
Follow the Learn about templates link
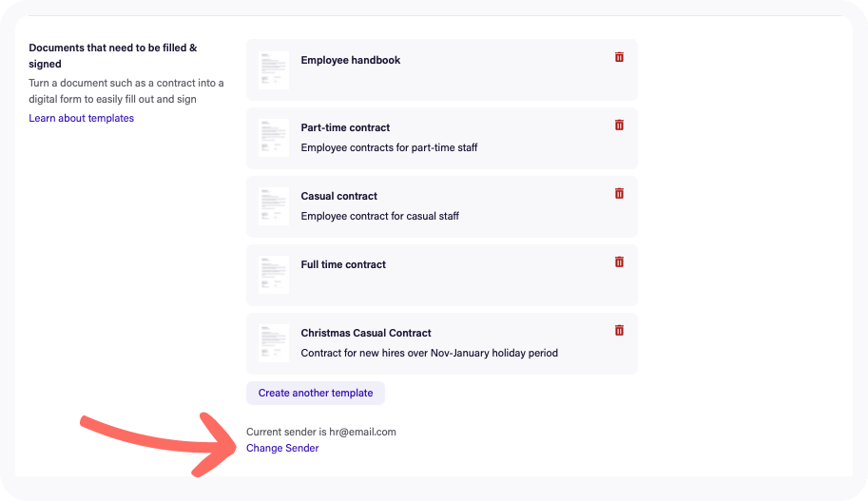82,118
